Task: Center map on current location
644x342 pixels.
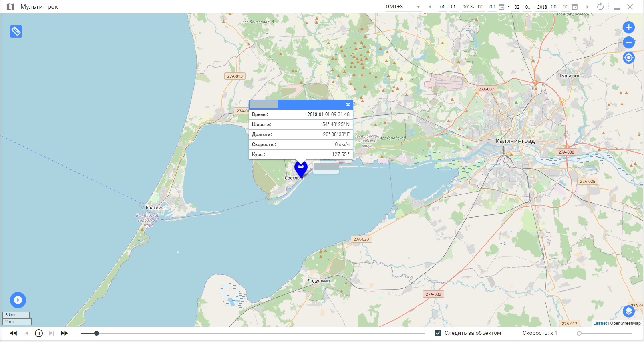Action: pyautogui.click(x=628, y=58)
